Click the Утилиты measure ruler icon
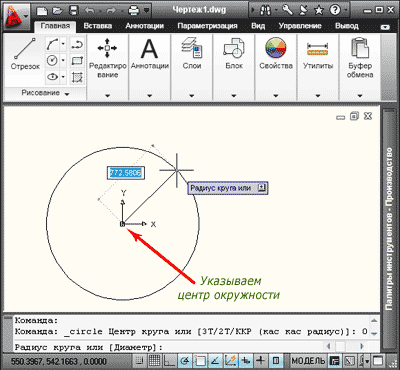Image resolution: width=400 pixels, height=370 pixels. coord(318,49)
